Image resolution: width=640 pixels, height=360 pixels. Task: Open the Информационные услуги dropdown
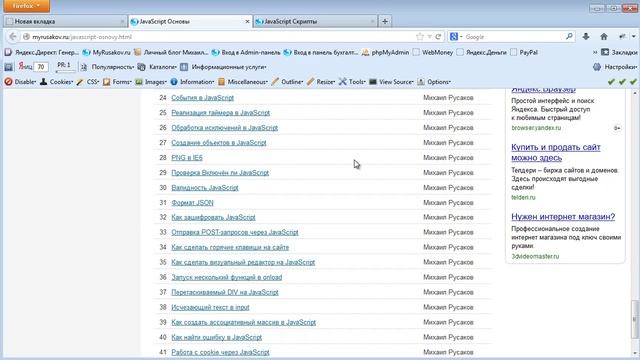click(x=224, y=67)
